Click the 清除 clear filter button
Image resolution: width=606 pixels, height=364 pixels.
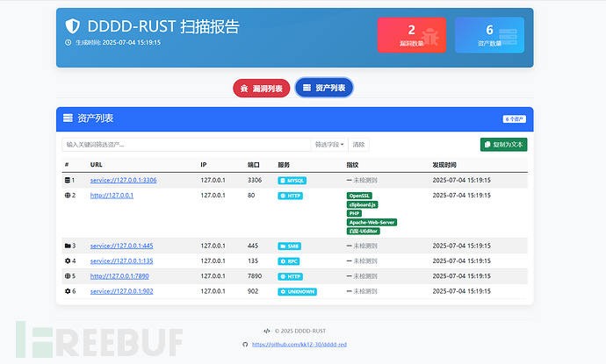coord(359,145)
